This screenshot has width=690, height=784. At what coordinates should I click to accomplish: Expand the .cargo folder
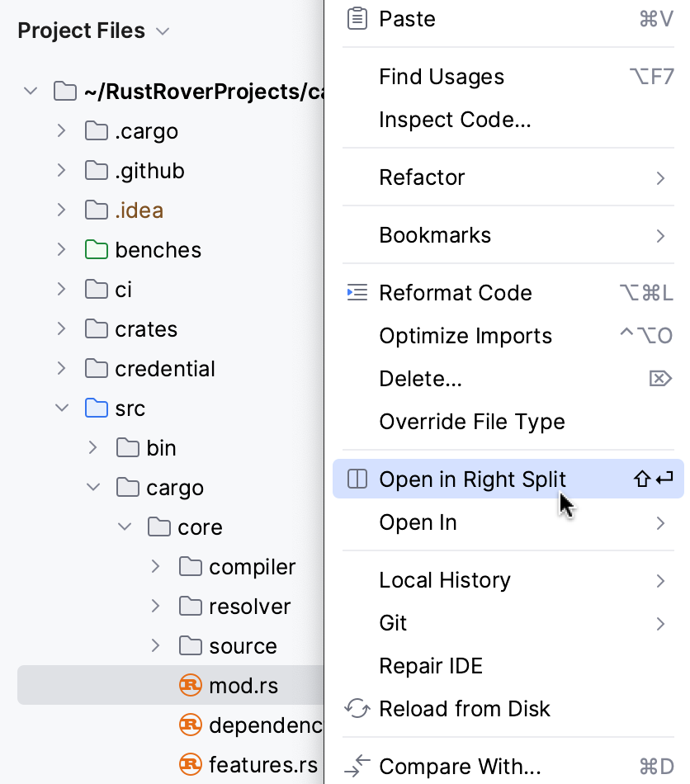(61, 131)
